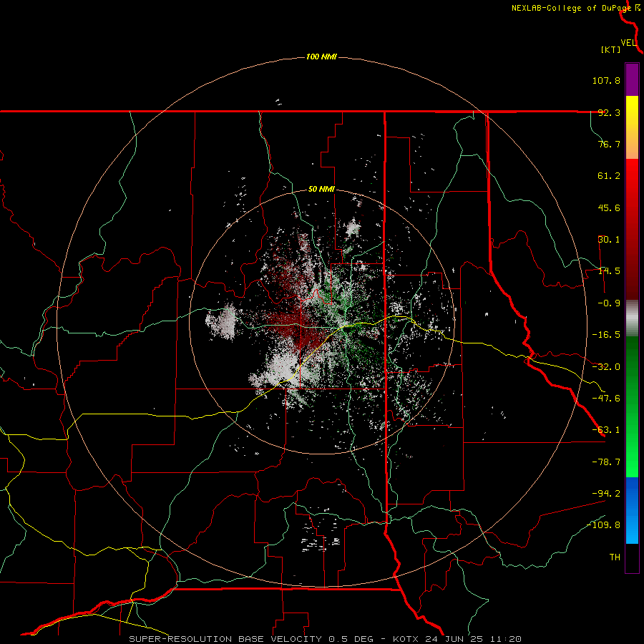Click the gray near-zero segment of the color bar
The image size is (644, 644).
click(x=632, y=318)
